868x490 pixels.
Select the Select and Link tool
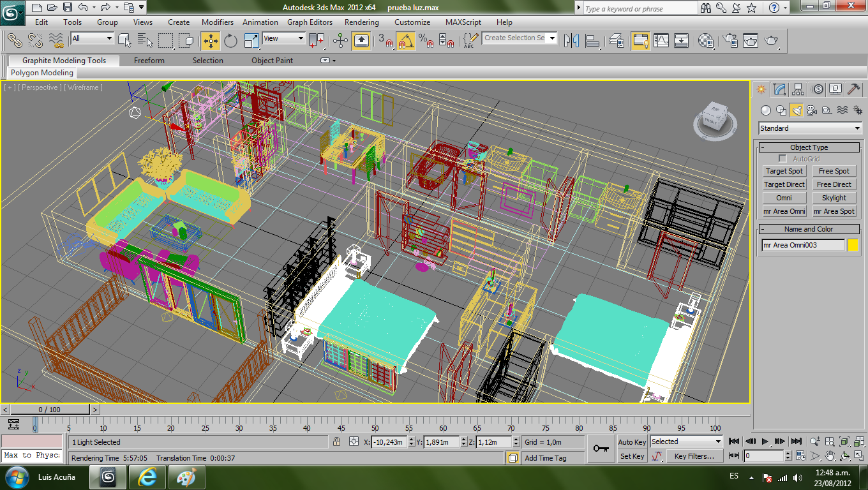pyautogui.click(x=14, y=41)
